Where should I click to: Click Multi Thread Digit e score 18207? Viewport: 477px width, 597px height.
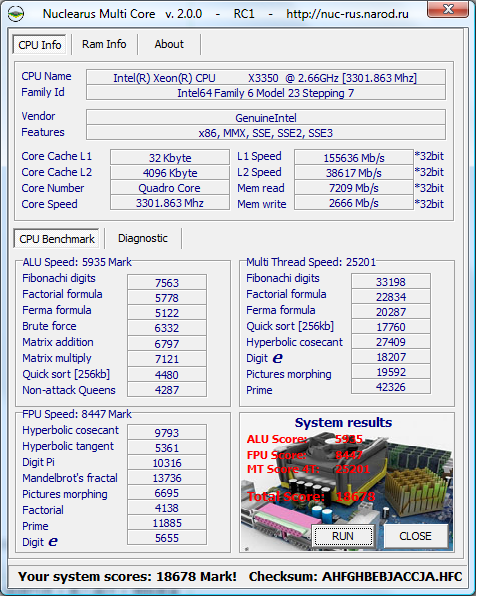(x=391, y=357)
